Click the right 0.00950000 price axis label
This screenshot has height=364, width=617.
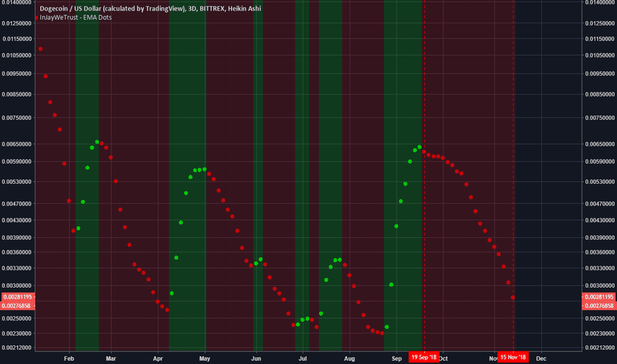pos(600,73)
